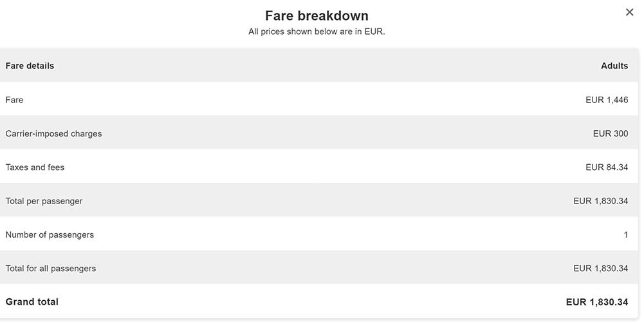Select the Total per passenger label
644x324 pixels.
point(44,201)
